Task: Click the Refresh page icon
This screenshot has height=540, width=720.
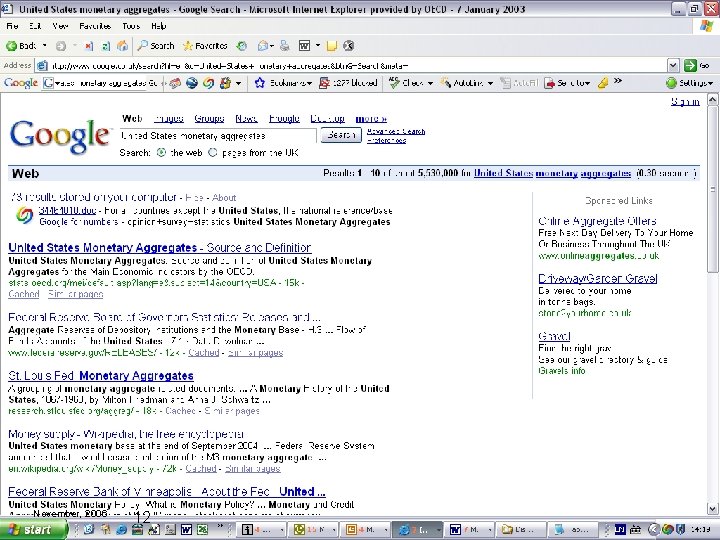Action: click(106, 46)
